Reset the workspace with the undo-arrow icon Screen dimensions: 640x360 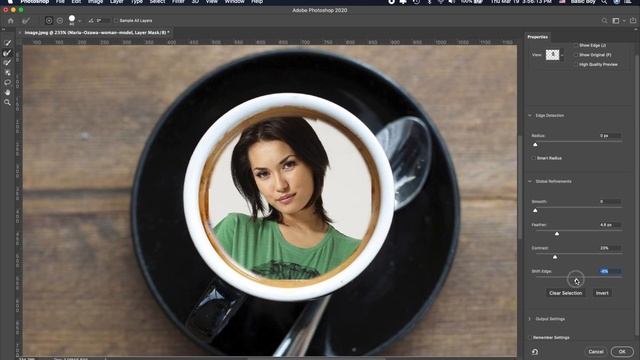535,351
